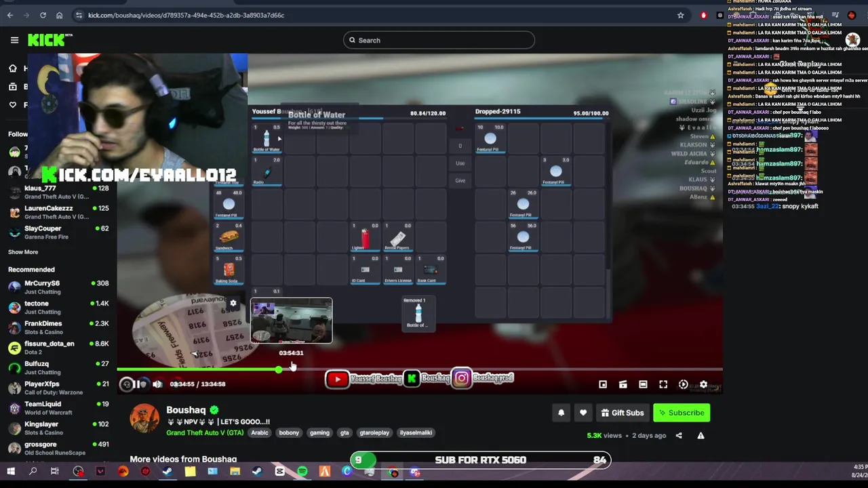Click the Gift Subs button

tap(623, 413)
